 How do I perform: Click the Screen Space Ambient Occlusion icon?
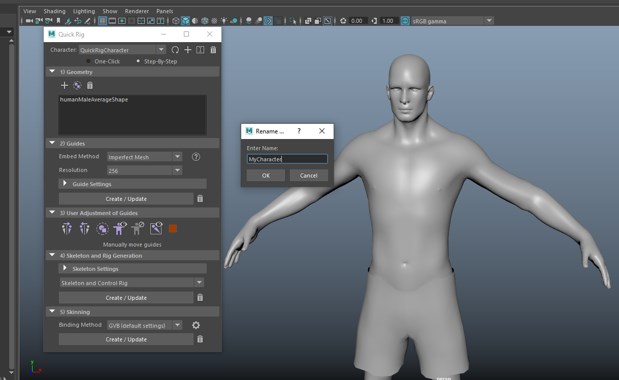[x=249, y=21]
